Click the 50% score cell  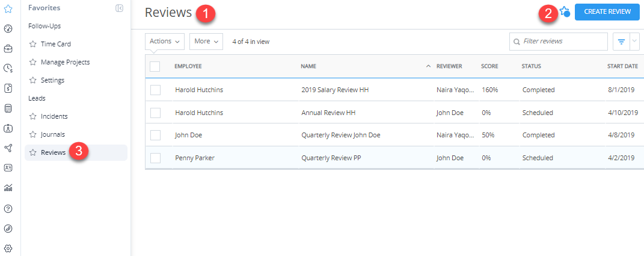point(488,135)
